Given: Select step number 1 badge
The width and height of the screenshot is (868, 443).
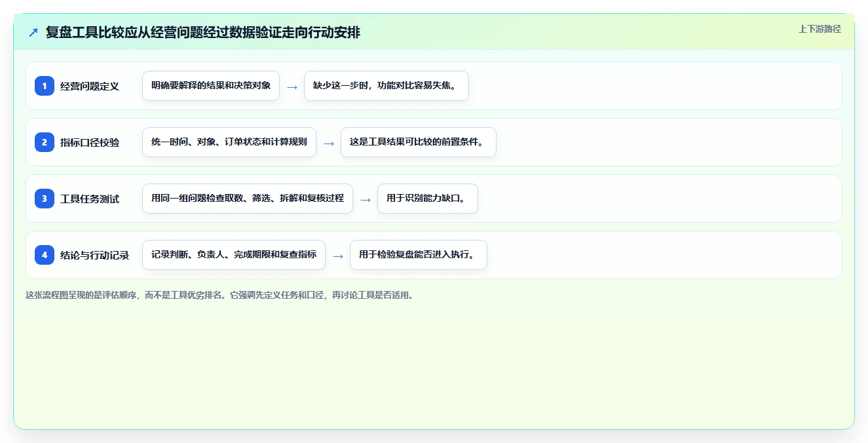Looking at the screenshot, I should [45, 86].
